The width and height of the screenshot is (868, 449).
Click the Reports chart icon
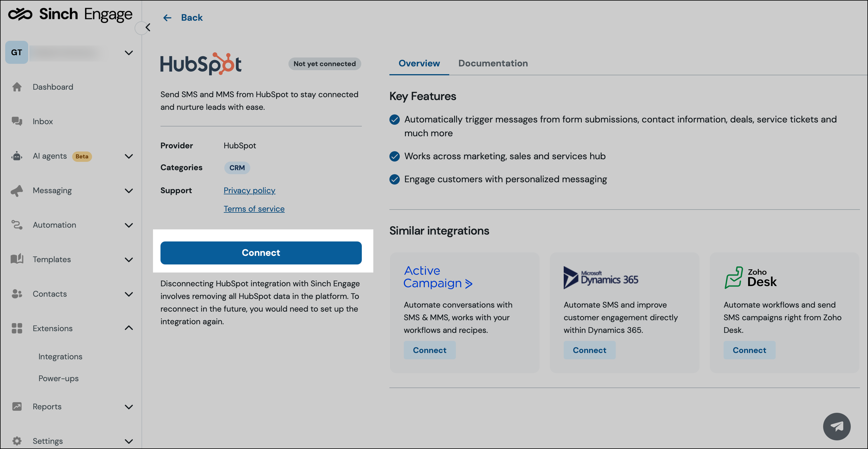pyautogui.click(x=17, y=406)
